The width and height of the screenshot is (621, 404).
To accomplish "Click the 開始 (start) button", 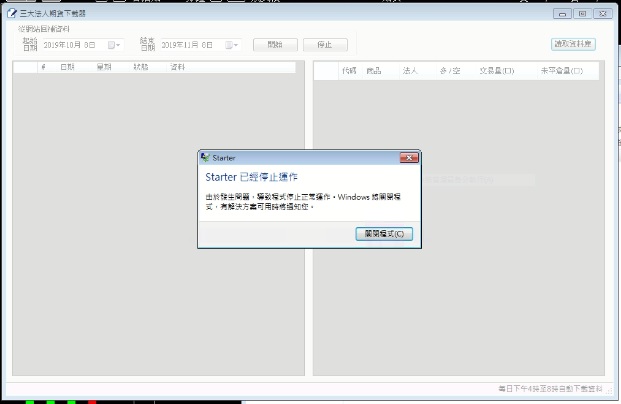I will pyautogui.click(x=275, y=44).
